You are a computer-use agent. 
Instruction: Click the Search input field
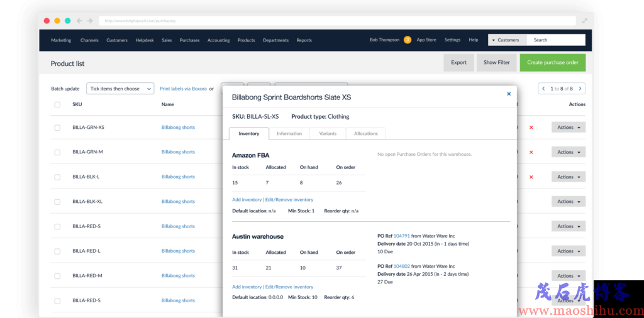coord(556,40)
